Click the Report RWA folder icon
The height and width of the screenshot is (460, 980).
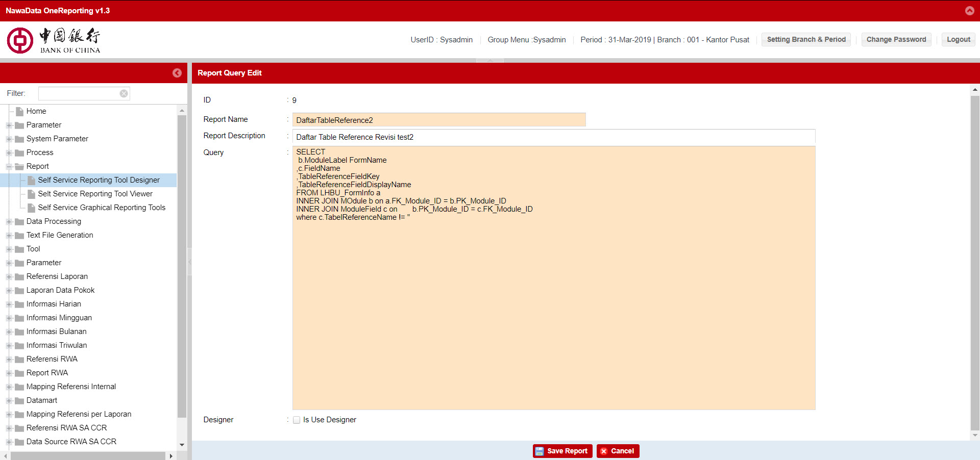click(x=20, y=373)
